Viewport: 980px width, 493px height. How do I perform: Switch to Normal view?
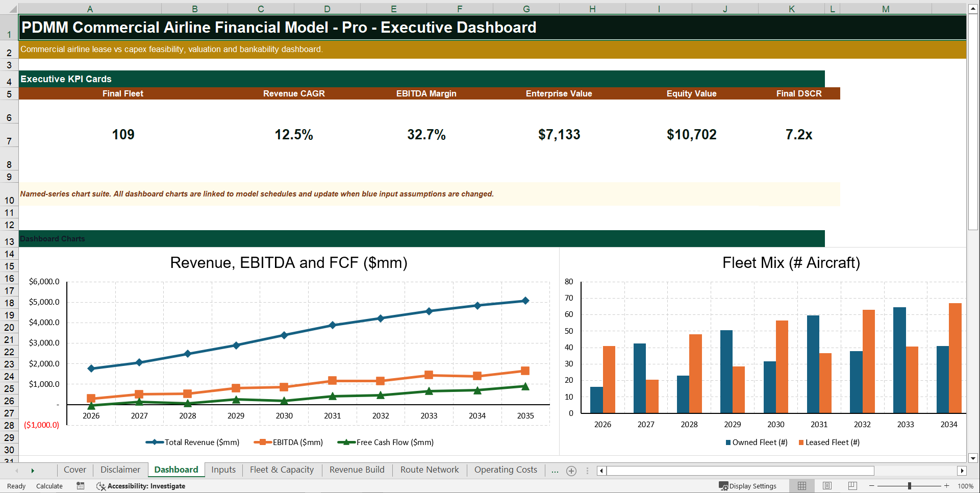pyautogui.click(x=802, y=486)
